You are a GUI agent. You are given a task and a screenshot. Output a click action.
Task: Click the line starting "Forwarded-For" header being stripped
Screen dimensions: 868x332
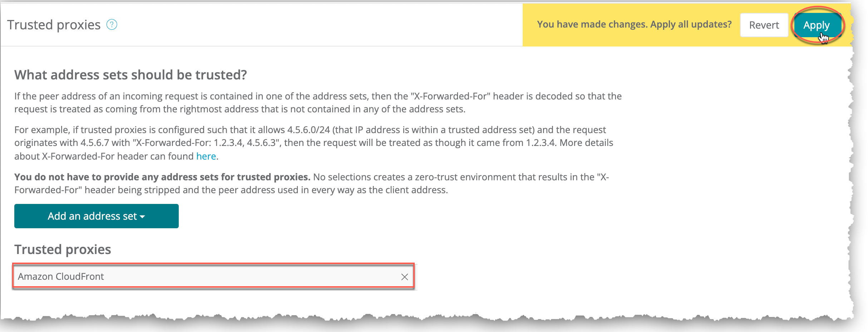(x=231, y=190)
